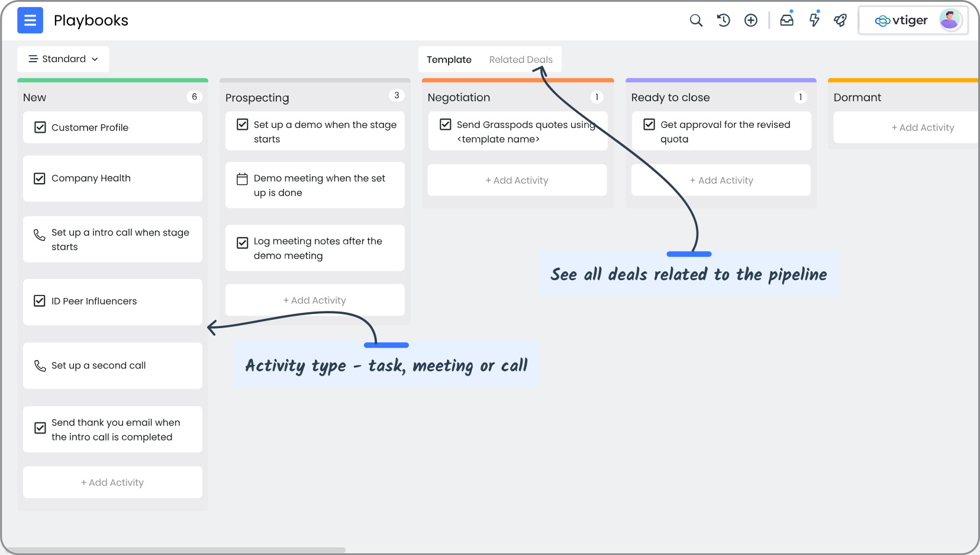980x555 pixels.
Task: Toggle the Company Health task checkbox
Action: coord(40,178)
